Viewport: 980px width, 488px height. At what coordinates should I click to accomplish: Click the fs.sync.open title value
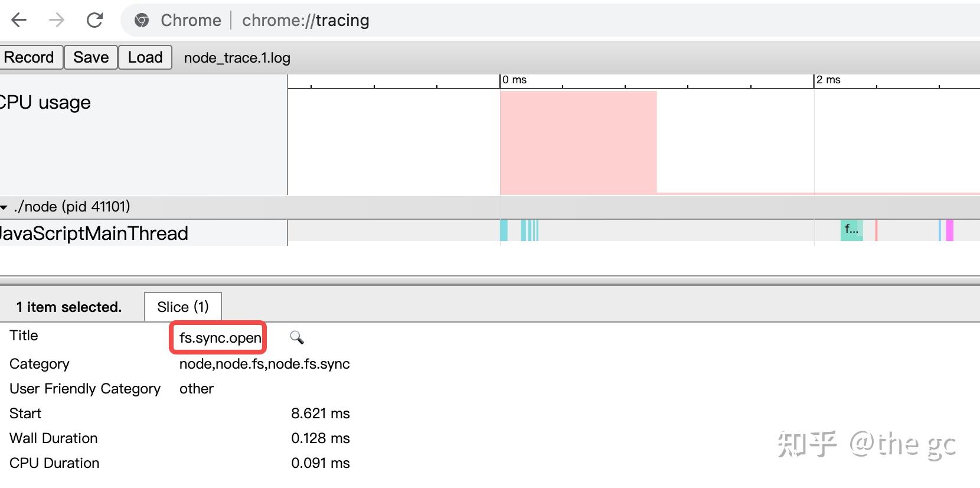220,338
